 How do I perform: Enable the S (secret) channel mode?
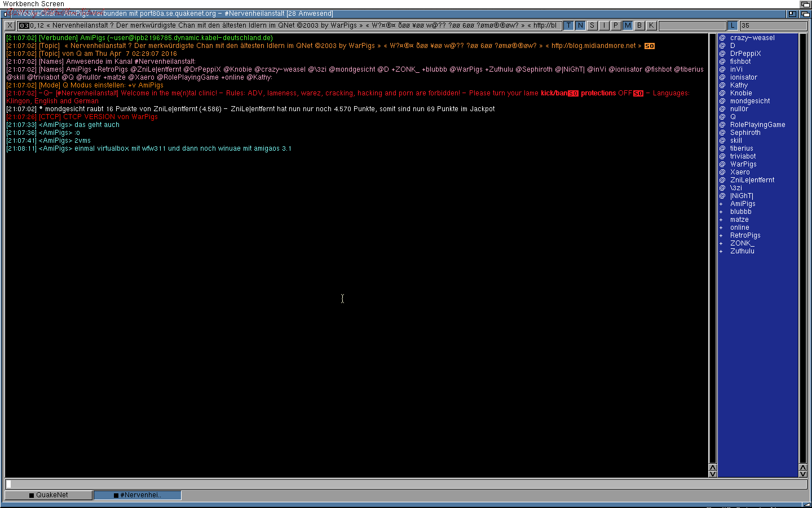pyautogui.click(x=592, y=25)
